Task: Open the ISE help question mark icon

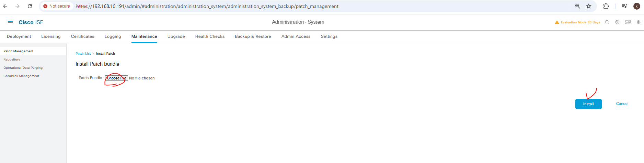Action: click(x=617, y=22)
